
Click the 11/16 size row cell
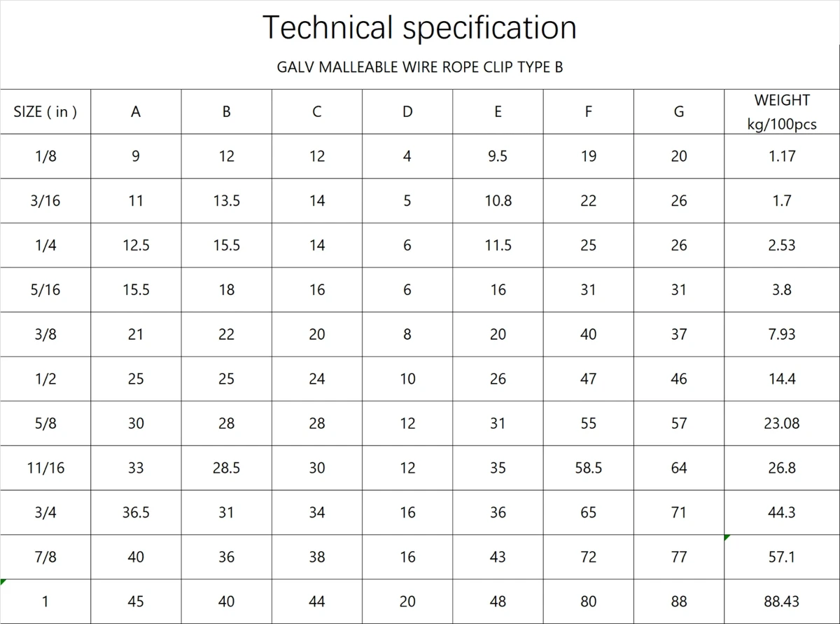coord(45,468)
